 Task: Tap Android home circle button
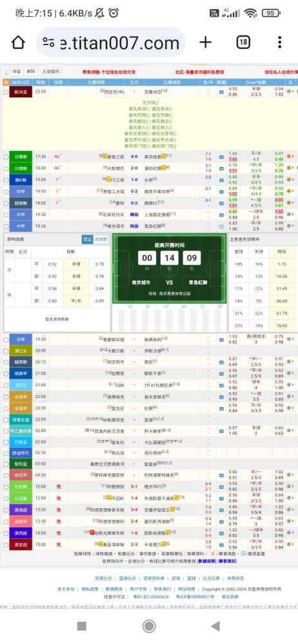(149, 626)
